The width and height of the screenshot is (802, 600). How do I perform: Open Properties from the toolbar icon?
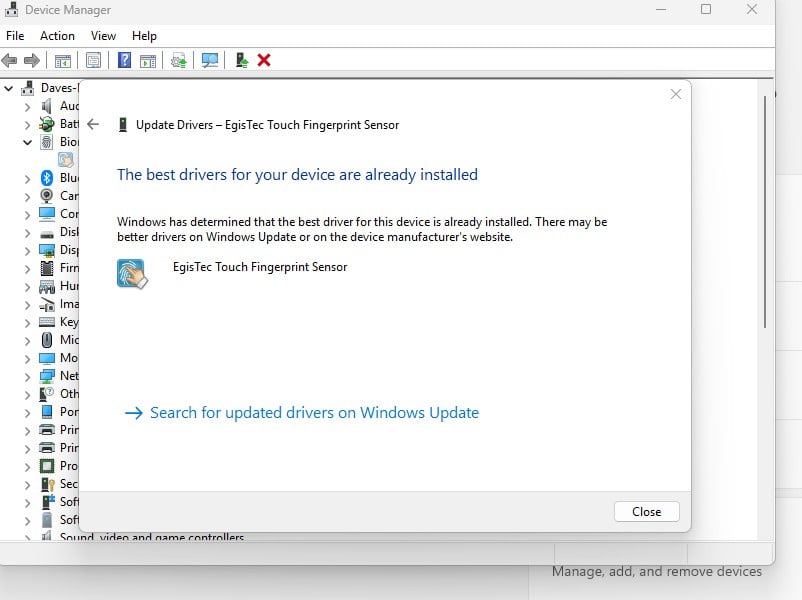[93, 60]
